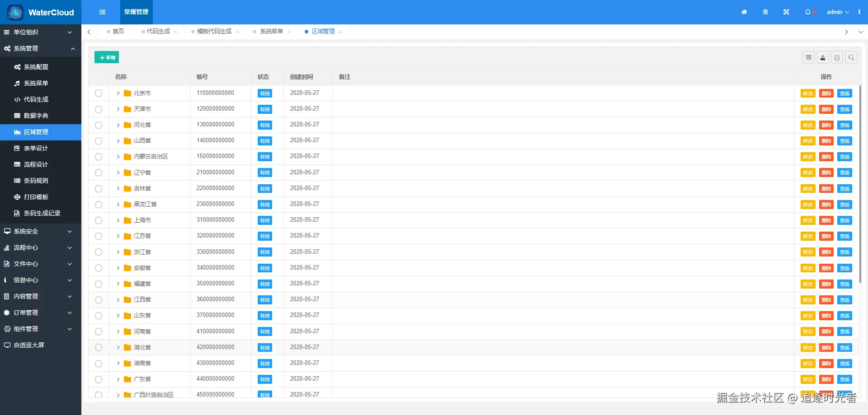Click the folder icon for 北京市
The height and width of the screenshot is (415, 868).
[127, 93]
